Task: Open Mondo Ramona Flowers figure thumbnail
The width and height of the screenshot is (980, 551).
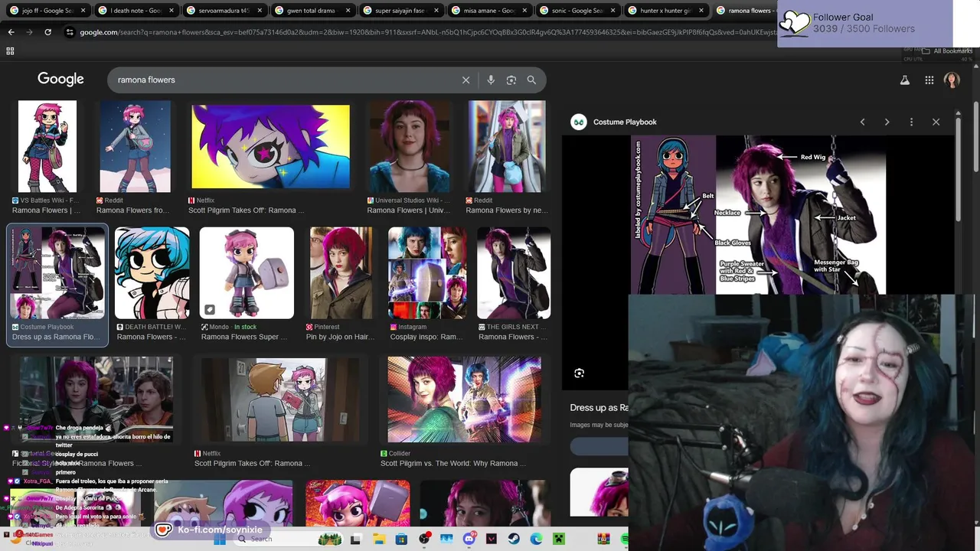Action: [247, 273]
